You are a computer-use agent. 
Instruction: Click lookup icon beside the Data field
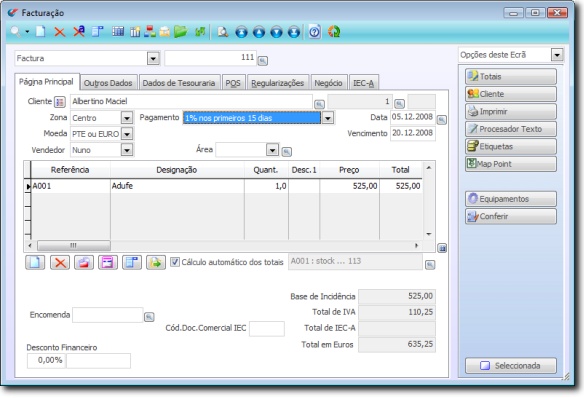pos(441,120)
